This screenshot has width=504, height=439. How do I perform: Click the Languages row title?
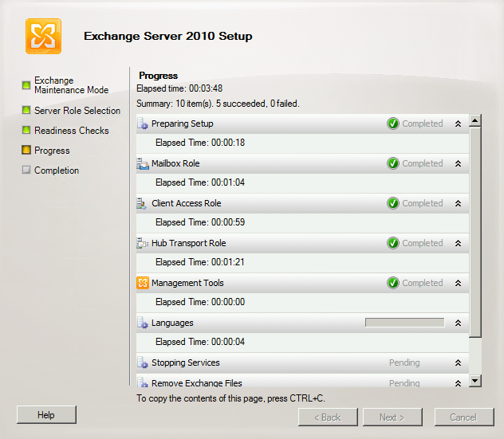point(172,323)
